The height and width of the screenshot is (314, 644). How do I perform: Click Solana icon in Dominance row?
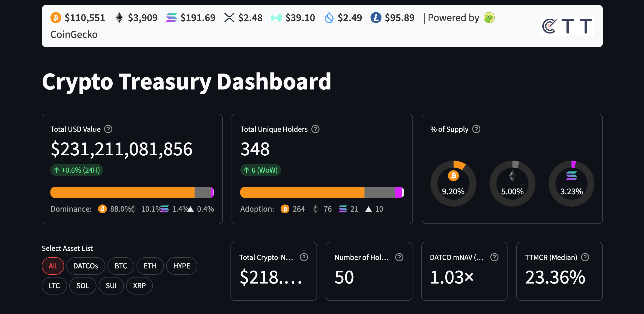pyautogui.click(x=164, y=209)
